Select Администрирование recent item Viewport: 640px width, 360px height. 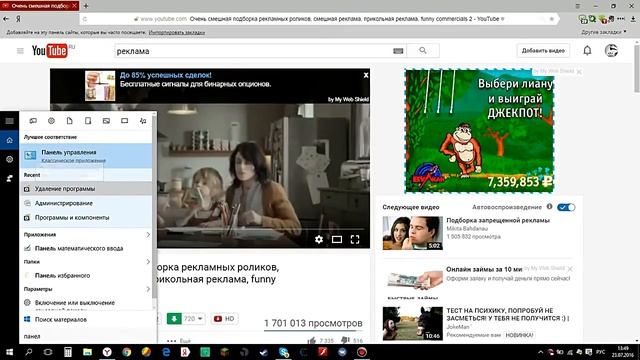[x=86, y=203]
